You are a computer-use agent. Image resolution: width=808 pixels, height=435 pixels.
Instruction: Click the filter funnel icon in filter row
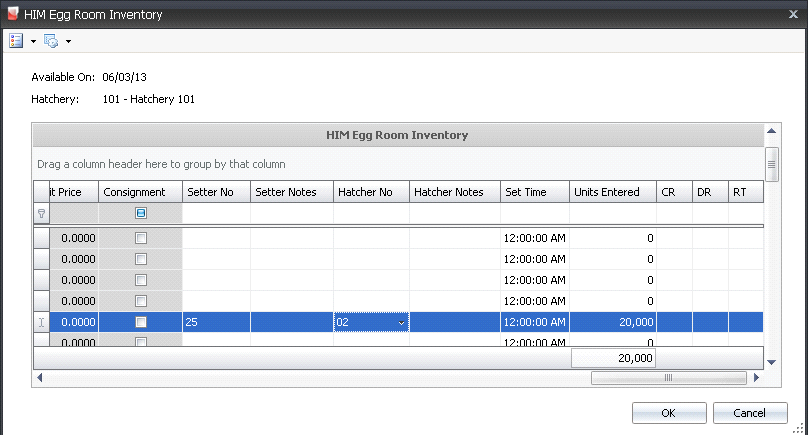pos(41,213)
